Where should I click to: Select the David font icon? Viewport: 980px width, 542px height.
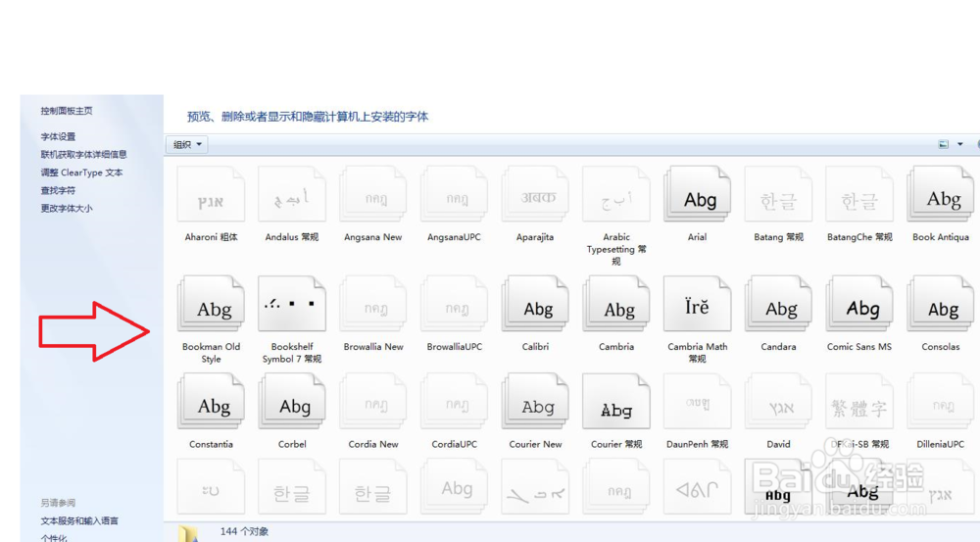tap(779, 401)
